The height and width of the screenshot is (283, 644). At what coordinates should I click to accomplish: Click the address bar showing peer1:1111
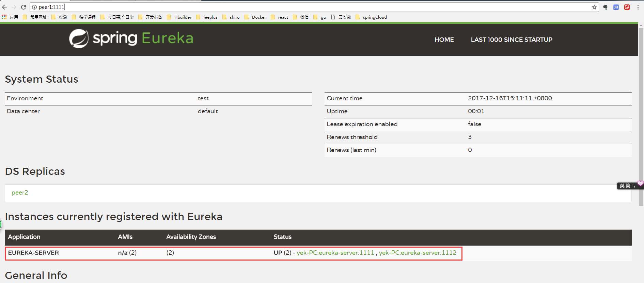coord(313,7)
